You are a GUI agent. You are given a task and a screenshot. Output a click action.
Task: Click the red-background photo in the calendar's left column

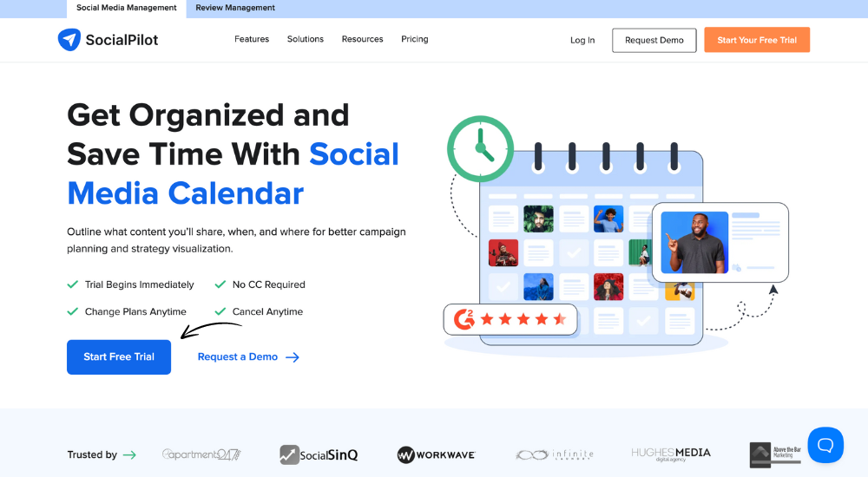503,253
